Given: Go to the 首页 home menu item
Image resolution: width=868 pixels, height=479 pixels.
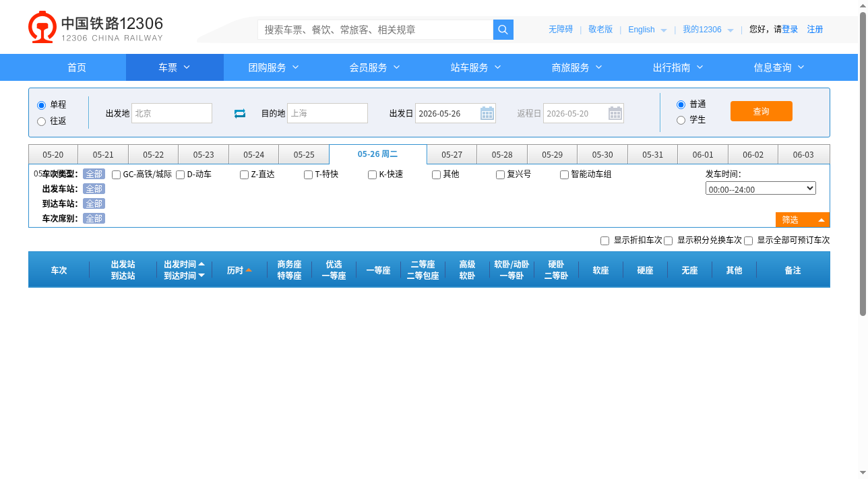Looking at the screenshot, I should tap(77, 67).
